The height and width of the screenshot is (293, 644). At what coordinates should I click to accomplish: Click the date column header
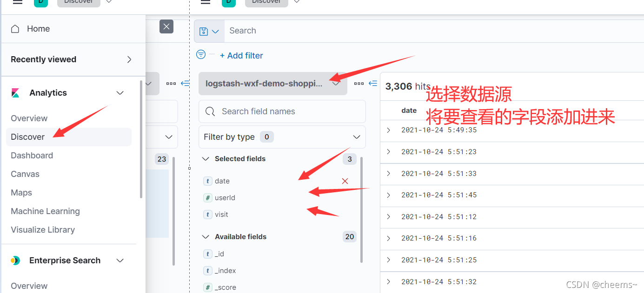[x=409, y=111]
